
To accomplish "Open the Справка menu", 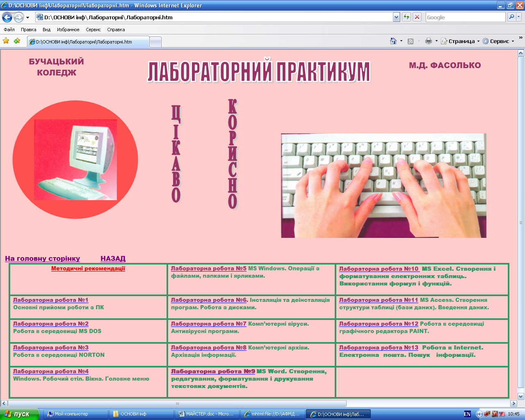I will pos(116,30).
